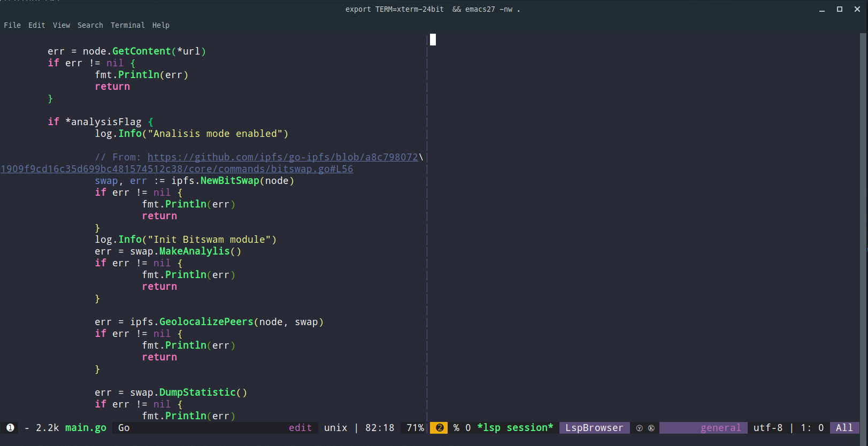Viewport: 868px width, 446px height.
Task: Click the '1: 0' position in lsp modeline
Action: coord(812,428)
